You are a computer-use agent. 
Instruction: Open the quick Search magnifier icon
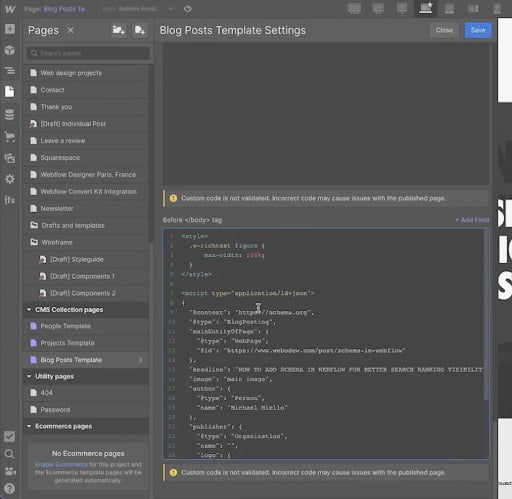pyautogui.click(x=10, y=454)
